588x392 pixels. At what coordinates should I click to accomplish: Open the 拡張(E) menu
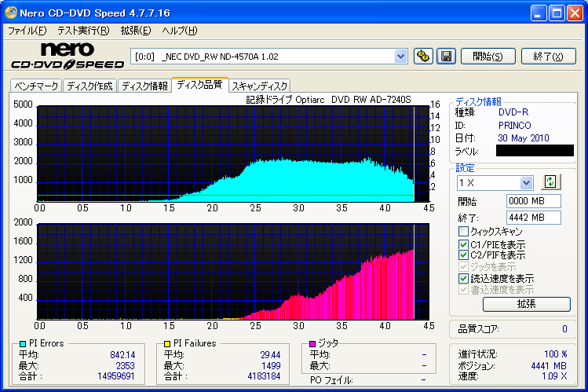[x=135, y=31]
